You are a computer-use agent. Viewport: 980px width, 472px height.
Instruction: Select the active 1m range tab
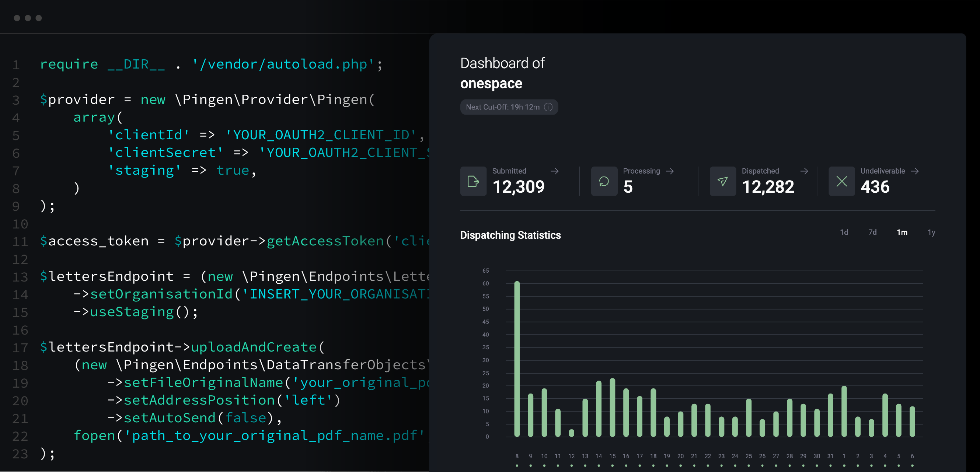tap(902, 232)
